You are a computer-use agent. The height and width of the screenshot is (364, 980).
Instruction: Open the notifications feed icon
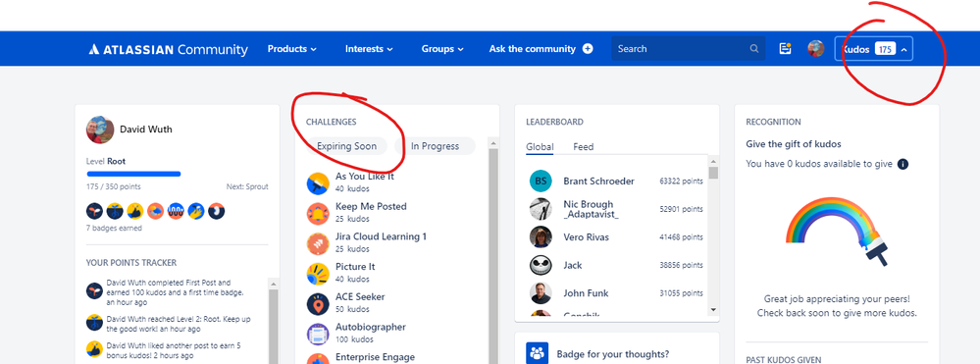coord(786,49)
